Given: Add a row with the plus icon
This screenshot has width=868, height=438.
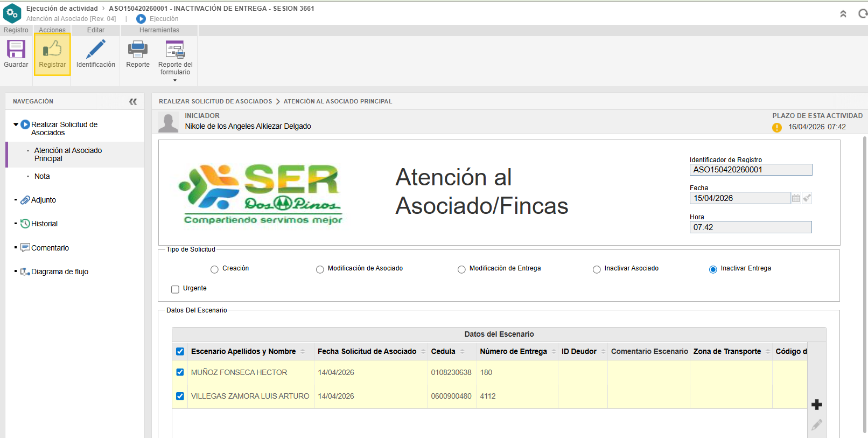Looking at the screenshot, I should tap(816, 405).
